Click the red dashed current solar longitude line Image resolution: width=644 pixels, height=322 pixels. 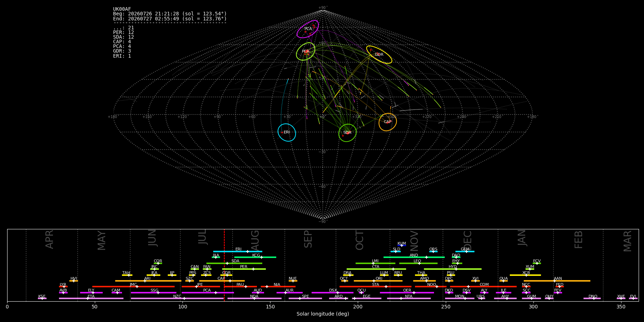coord(224,265)
